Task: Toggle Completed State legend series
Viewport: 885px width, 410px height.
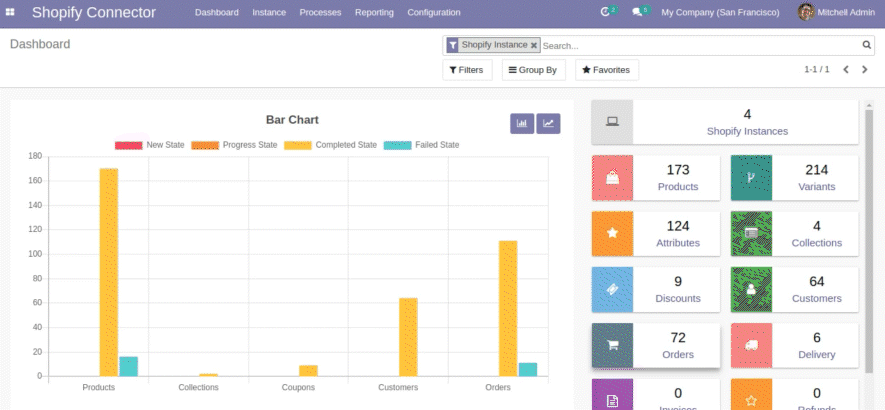Action: click(x=330, y=145)
